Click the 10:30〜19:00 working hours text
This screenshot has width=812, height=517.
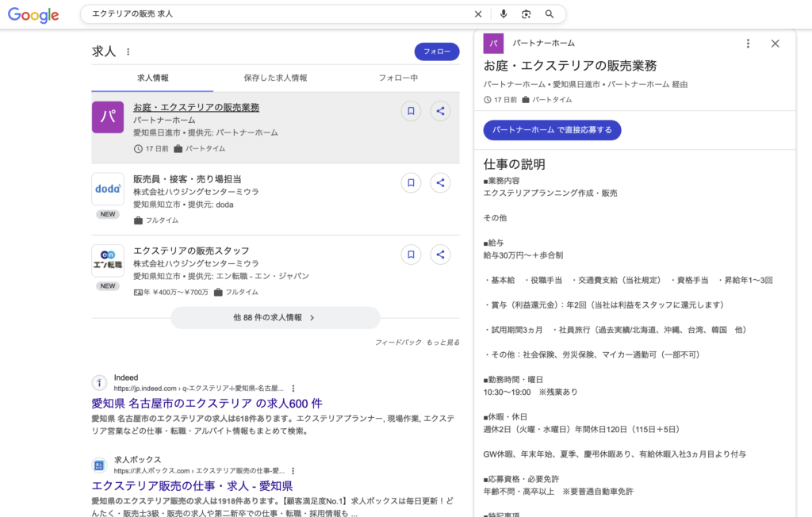(507, 393)
